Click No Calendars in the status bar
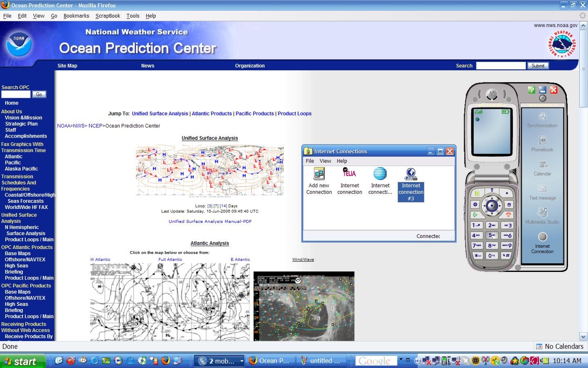Screen dimensions: 588x368 pos(560,347)
